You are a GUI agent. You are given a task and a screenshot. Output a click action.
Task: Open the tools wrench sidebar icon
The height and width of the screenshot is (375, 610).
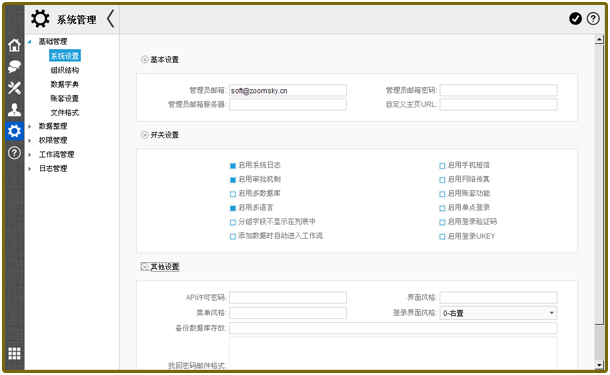[x=14, y=88]
